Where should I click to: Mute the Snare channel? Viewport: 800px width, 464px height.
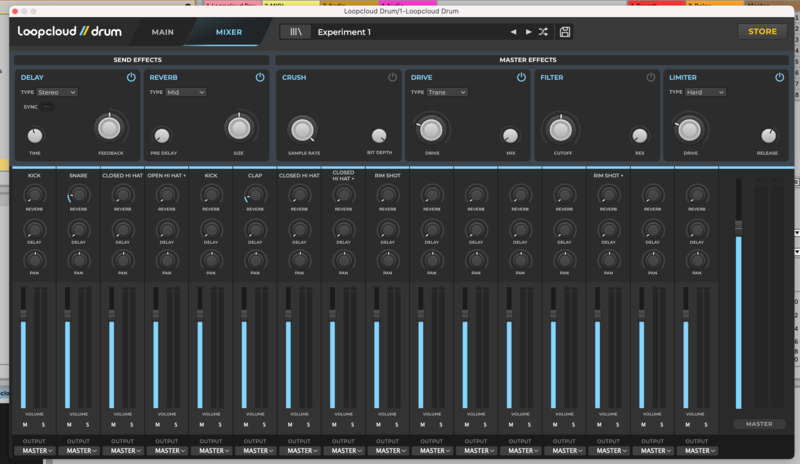point(68,425)
